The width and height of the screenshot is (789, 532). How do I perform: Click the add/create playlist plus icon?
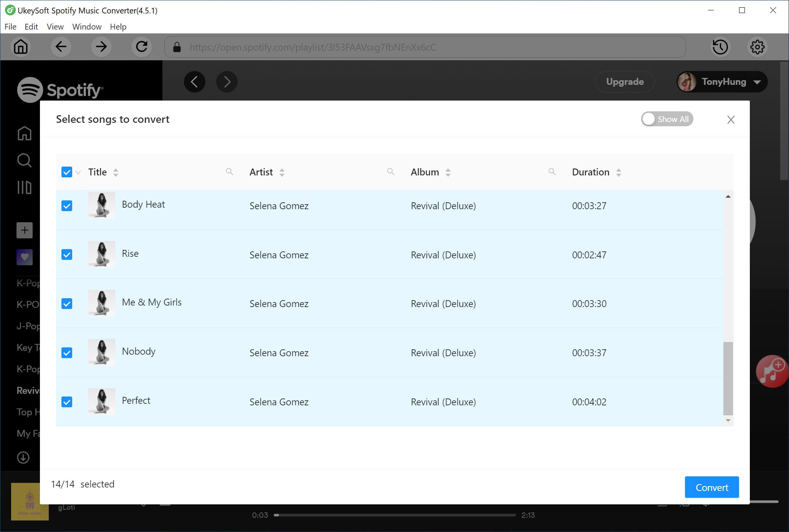(x=24, y=230)
